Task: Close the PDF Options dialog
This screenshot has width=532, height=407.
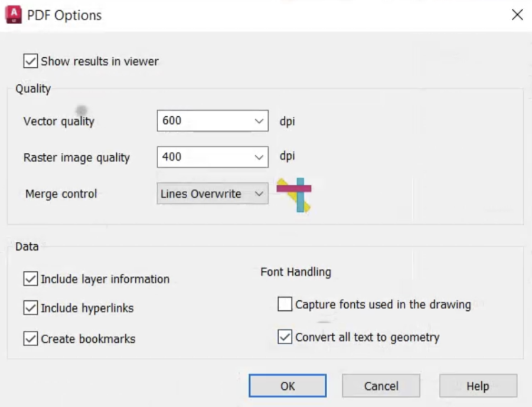Action: click(x=517, y=15)
